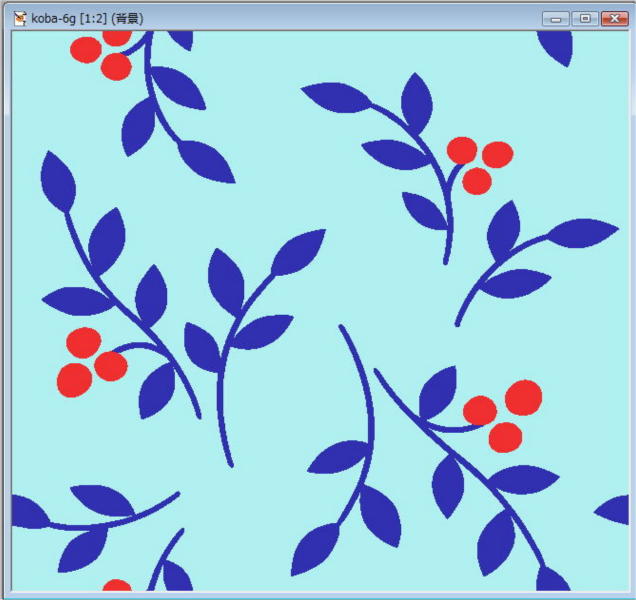Click the top red berry of middle-left cluster
Viewport: 636px width, 600px height.
click(84, 342)
